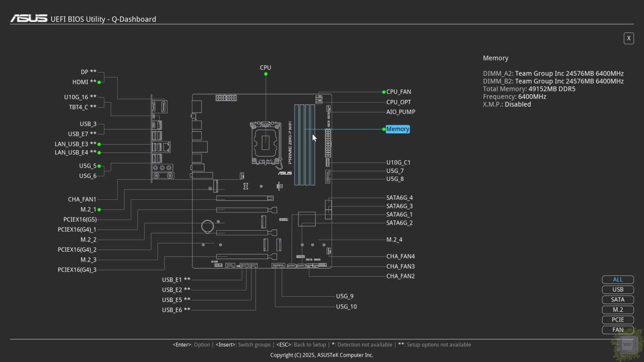Screen dimensions: 644x362
Task: Select the LAN_USB_E4 ** label
Action: pyautogui.click(x=76, y=152)
